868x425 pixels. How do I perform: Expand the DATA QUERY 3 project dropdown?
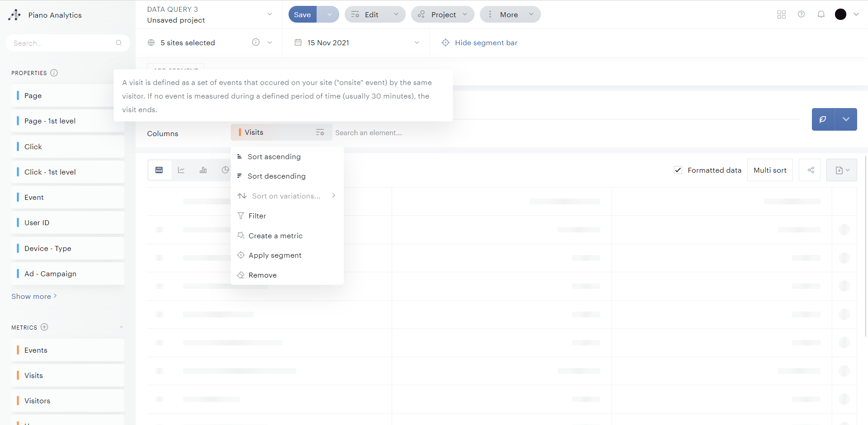(270, 14)
